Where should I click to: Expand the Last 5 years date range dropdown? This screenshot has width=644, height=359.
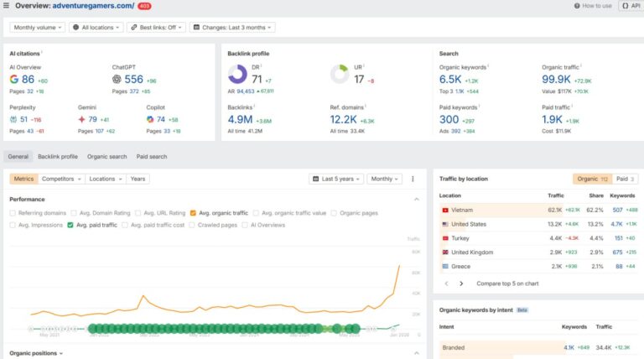pos(336,179)
